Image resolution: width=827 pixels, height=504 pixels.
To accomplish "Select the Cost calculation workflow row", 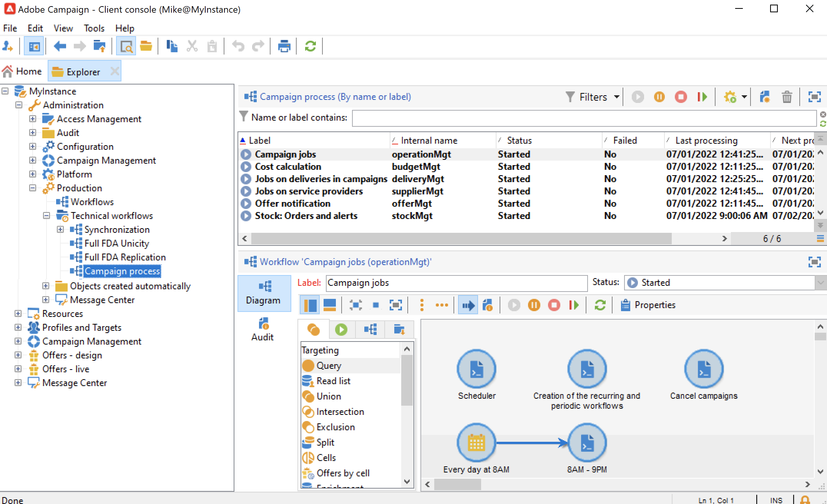I will [288, 167].
